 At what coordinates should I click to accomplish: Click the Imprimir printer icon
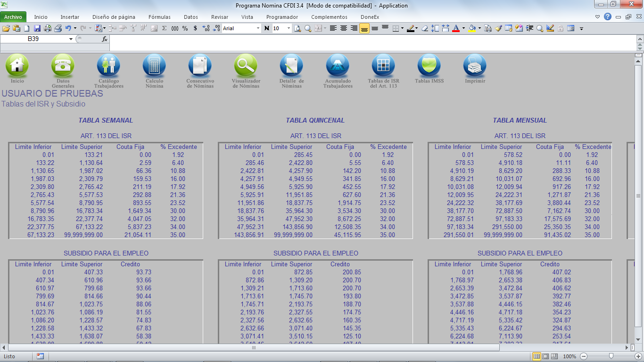(475, 66)
